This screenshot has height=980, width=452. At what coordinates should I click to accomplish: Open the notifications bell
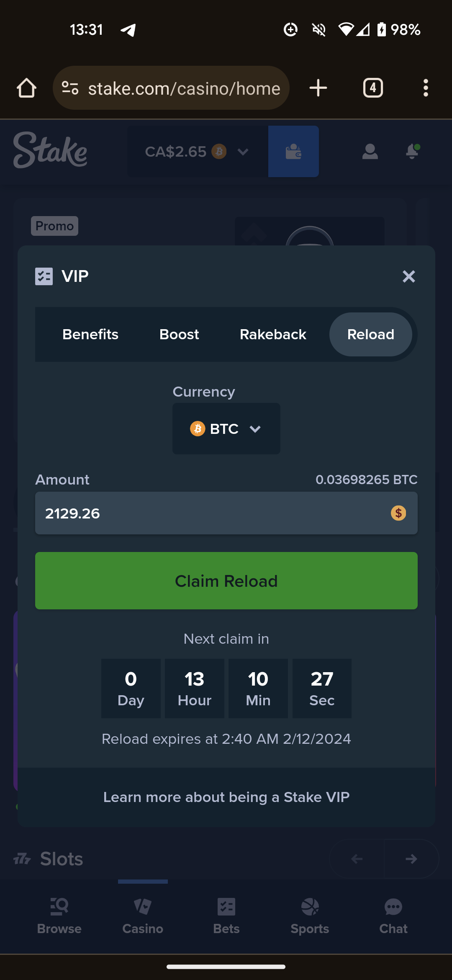(x=412, y=151)
